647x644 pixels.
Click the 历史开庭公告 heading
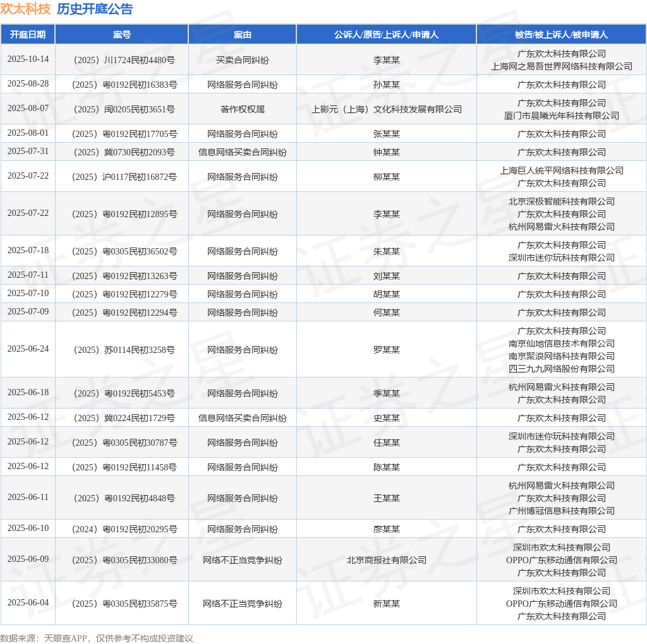click(95, 9)
